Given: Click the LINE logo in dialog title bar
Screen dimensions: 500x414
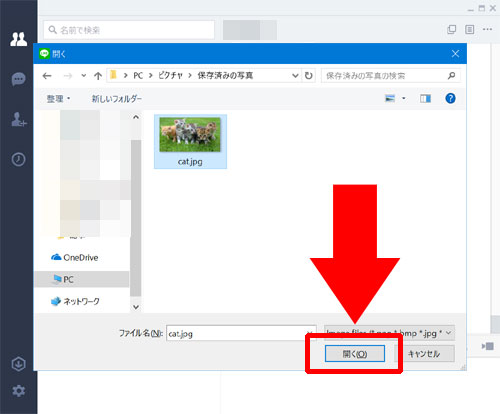Looking at the screenshot, I should tap(44, 54).
